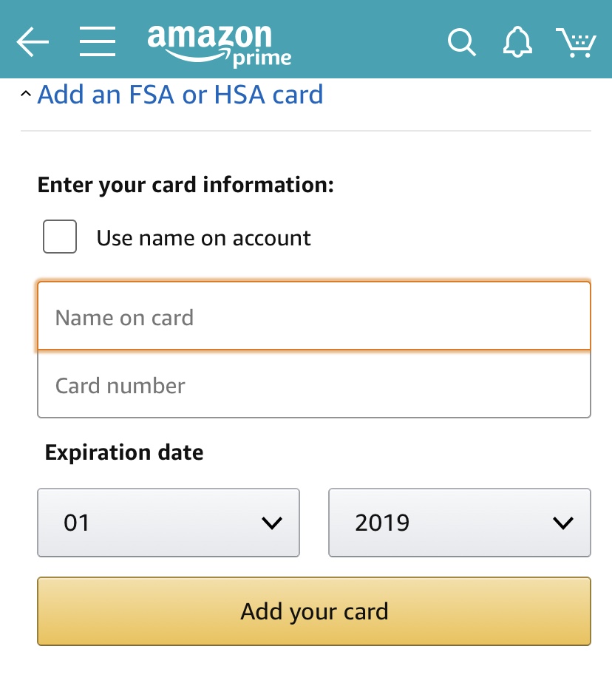Click the prime text in the logo
The height and width of the screenshot is (700, 612).
(x=262, y=58)
